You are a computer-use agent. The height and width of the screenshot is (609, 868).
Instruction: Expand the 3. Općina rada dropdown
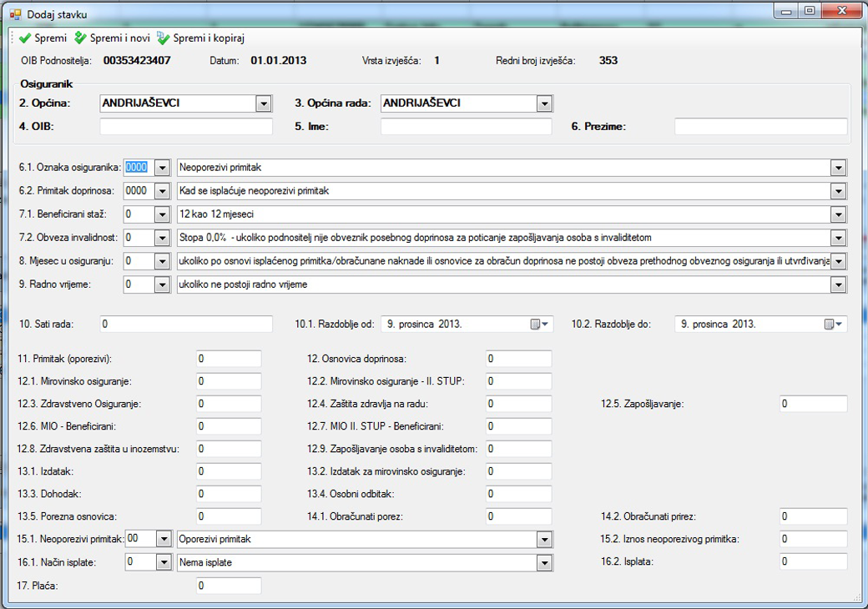[x=544, y=103]
